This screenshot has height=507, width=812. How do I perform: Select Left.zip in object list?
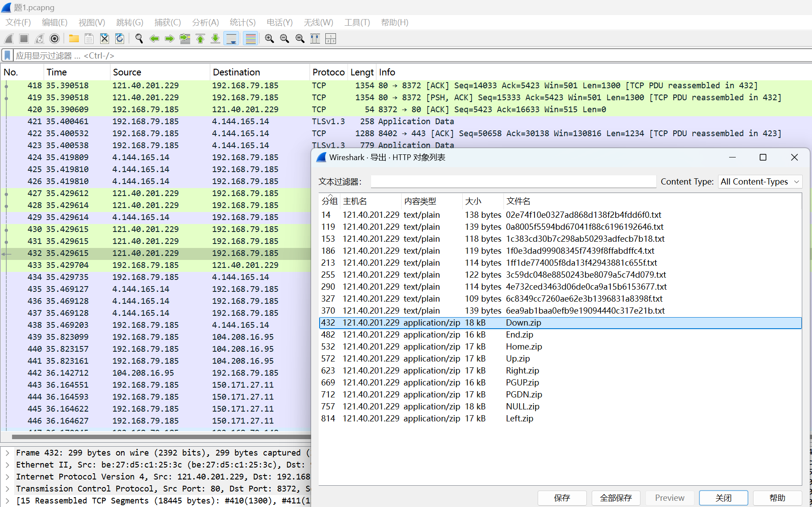[x=560, y=418]
